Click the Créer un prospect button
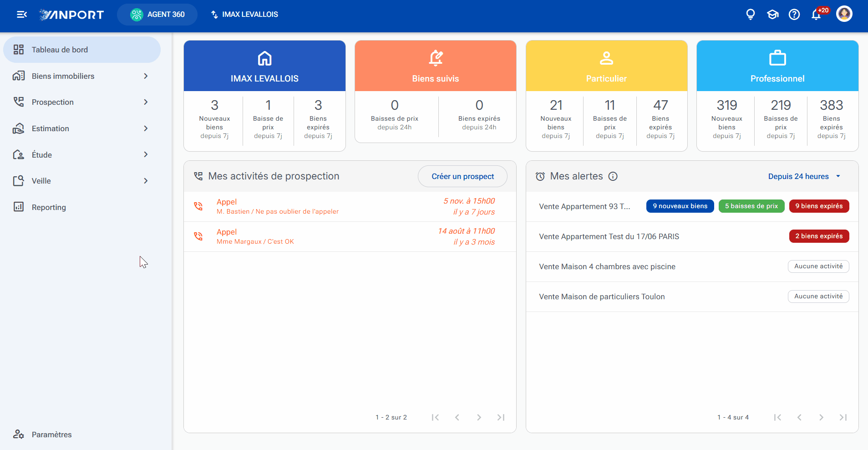This screenshot has height=450, width=868. pos(462,176)
